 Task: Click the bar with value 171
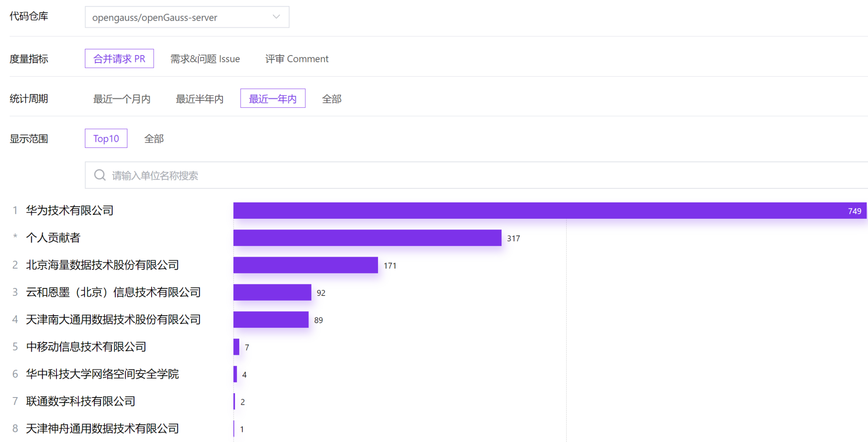point(306,265)
